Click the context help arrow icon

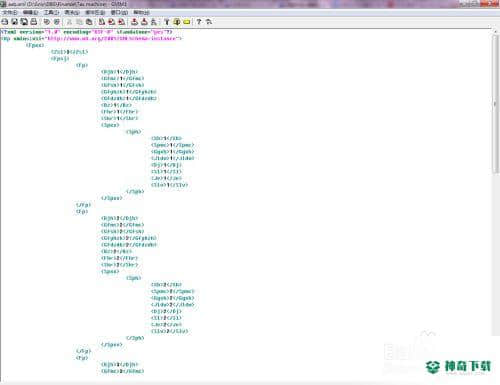(209, 22)
